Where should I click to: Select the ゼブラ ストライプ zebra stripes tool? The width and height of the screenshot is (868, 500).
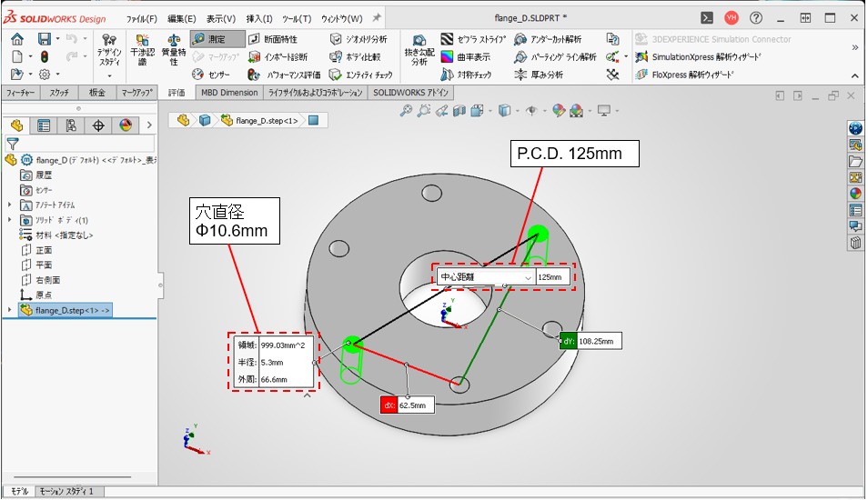[471, 39]
